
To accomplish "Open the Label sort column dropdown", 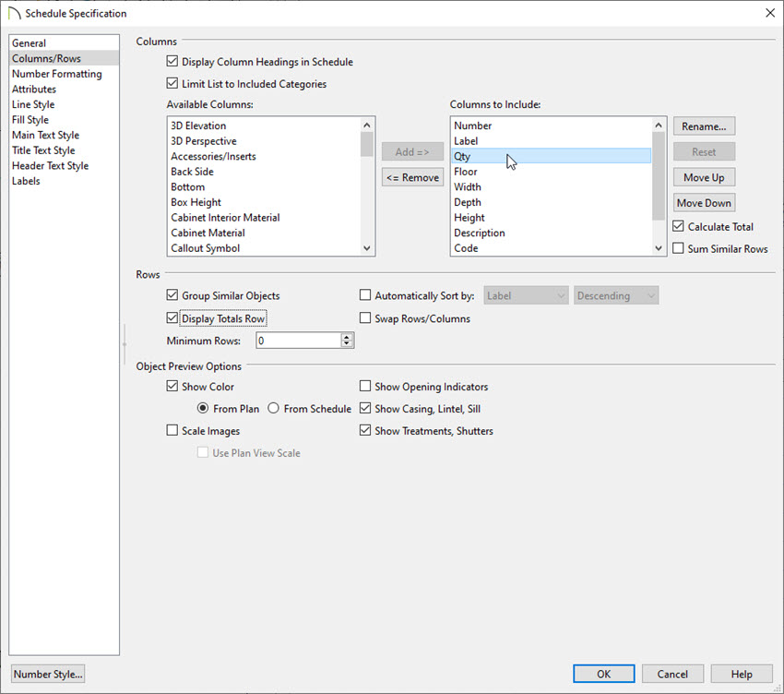I will pyautogui.click(x=526, y=294).
